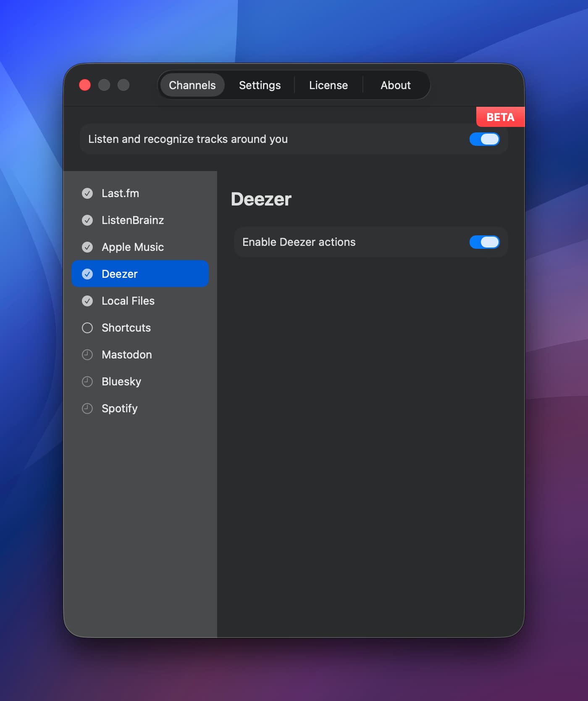588x701 pixels.
Task: Click the clock icon beside Bluesky
Action: pyautogui.click(x=87, y=382)
